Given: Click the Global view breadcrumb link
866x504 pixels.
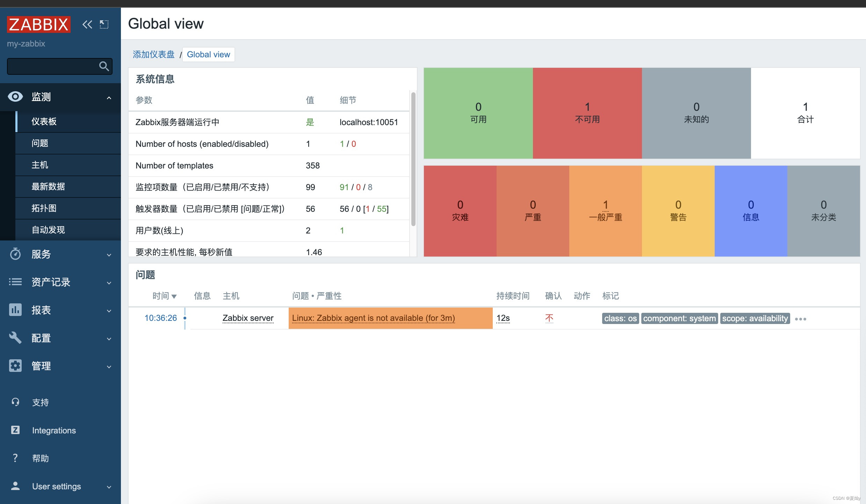Looking at the screenshot, I should 209,55.
